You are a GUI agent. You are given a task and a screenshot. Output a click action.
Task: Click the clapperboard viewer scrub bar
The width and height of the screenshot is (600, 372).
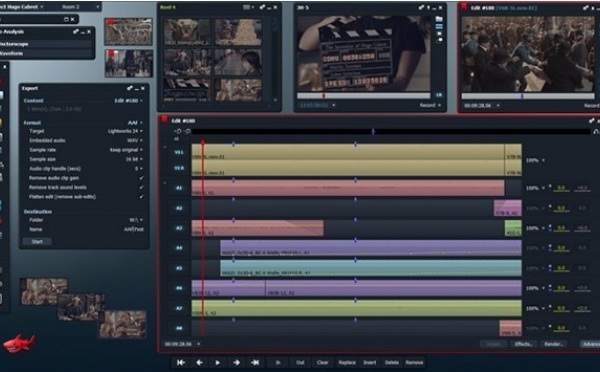tap(364, 96)
